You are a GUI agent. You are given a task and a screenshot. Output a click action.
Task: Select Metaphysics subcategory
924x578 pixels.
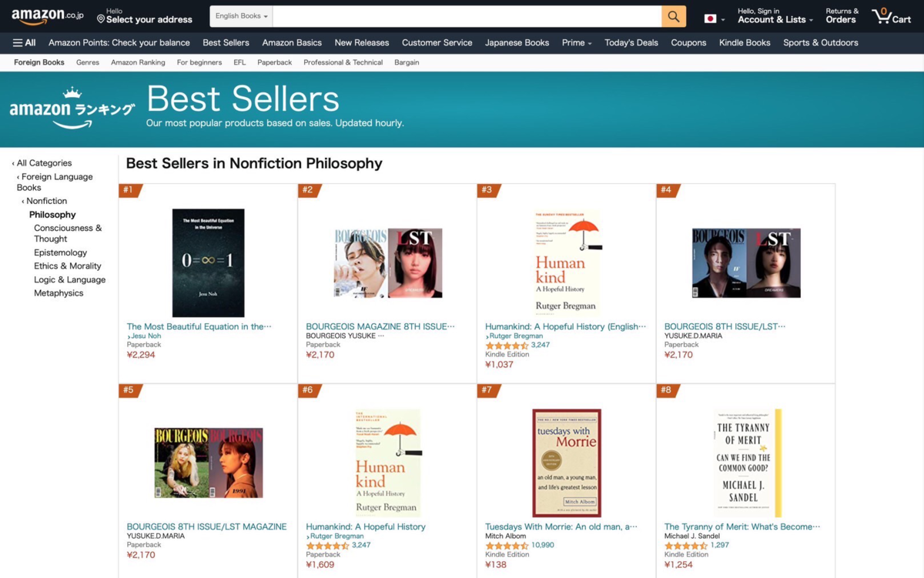[59, 293]
